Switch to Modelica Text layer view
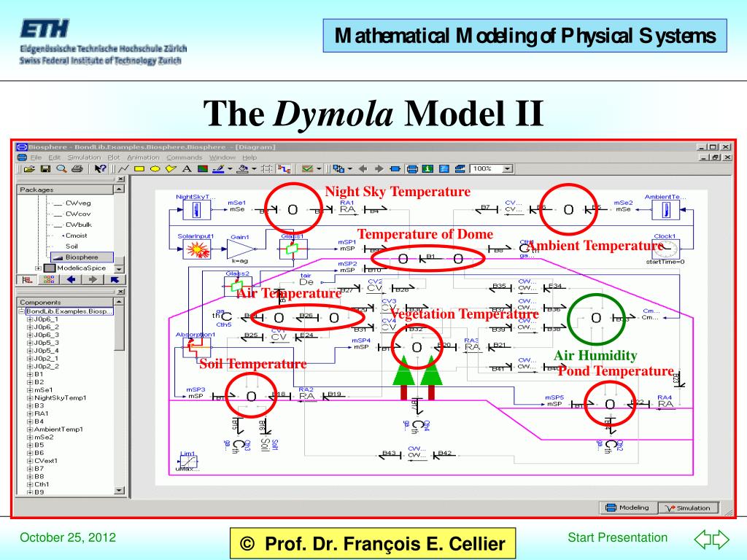Viewport: 747px width, 560px height. [x=444, y=168]
